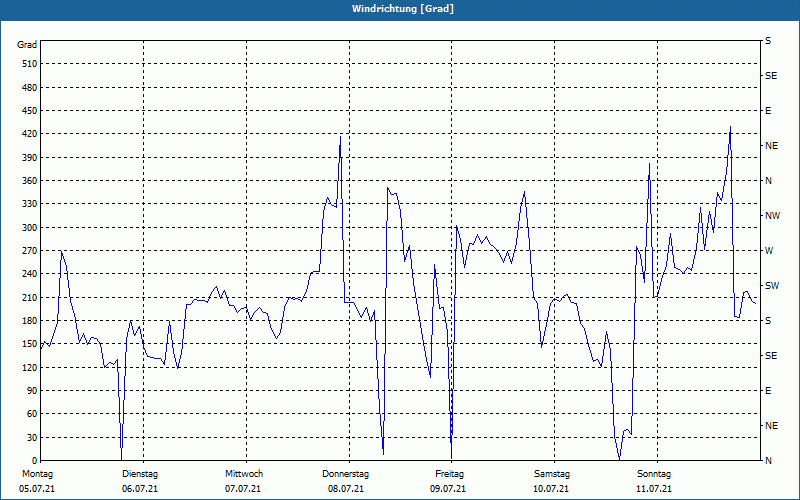The image size is (800, 500).
Task: Click the 480 y-axis value
Action: pyautogui.click(x=30, y=88)
